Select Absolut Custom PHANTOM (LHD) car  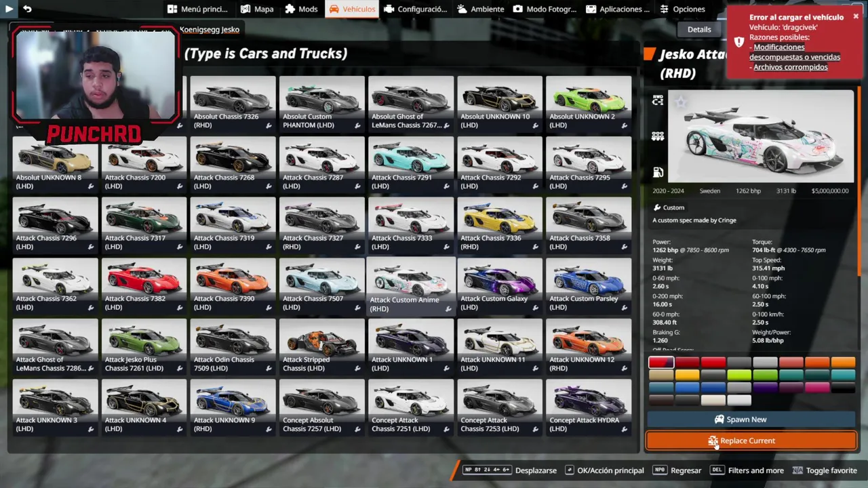coord(321,103)
